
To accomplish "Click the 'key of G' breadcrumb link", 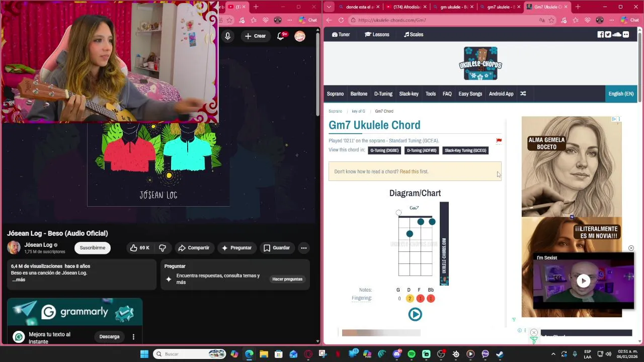I will pos(358,111).
